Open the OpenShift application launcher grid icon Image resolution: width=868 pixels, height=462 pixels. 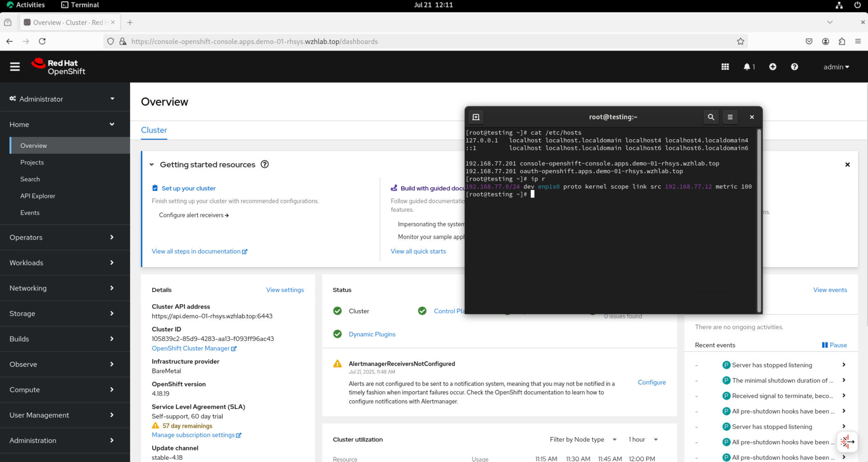(725, 67)
